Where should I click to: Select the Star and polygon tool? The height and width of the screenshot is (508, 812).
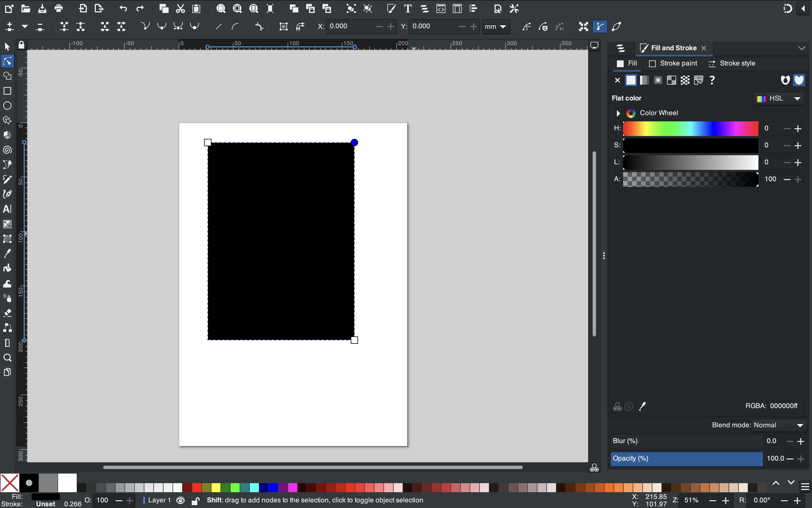(7, 120)
